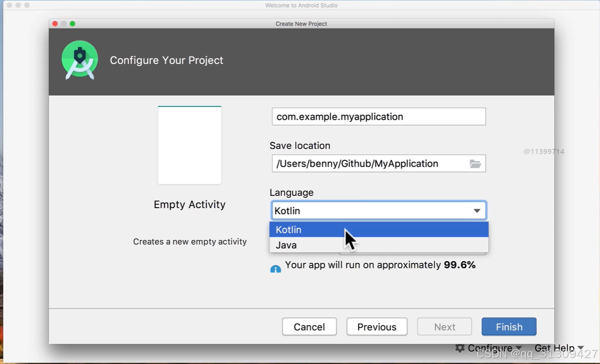The height and width of the screenshot is (364, 600).
Task: Click the blue info icon near the compatibility message
Action: [x=276, y=268]
